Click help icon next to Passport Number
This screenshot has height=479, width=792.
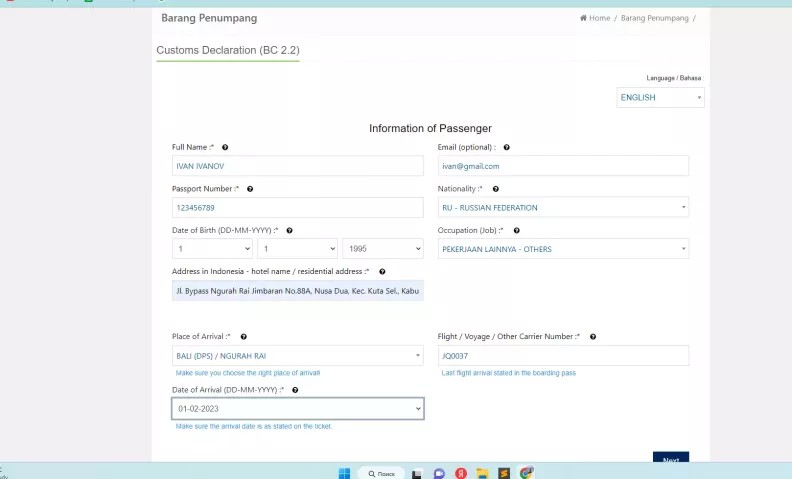click(x=250, y=189)
